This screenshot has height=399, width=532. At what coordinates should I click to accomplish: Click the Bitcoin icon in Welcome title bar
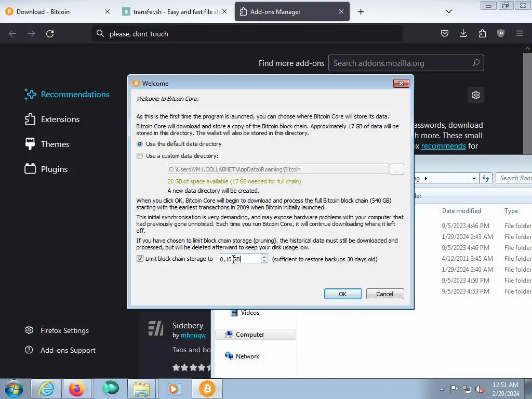tap(136, 83)
